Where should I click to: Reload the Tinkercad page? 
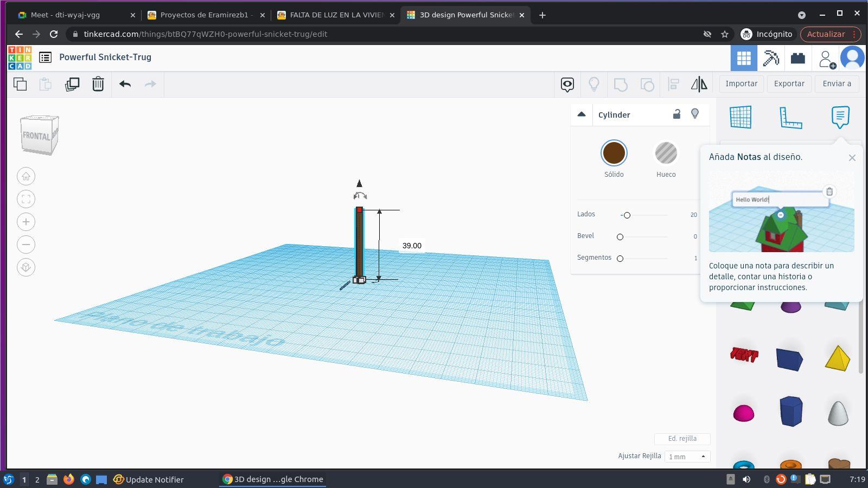54,34
